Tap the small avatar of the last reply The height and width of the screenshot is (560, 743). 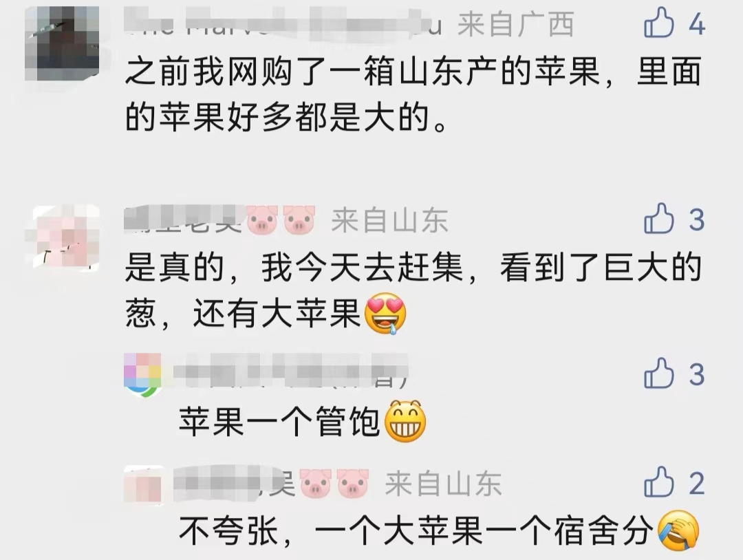pyautogui.click(x=144, y=484)
